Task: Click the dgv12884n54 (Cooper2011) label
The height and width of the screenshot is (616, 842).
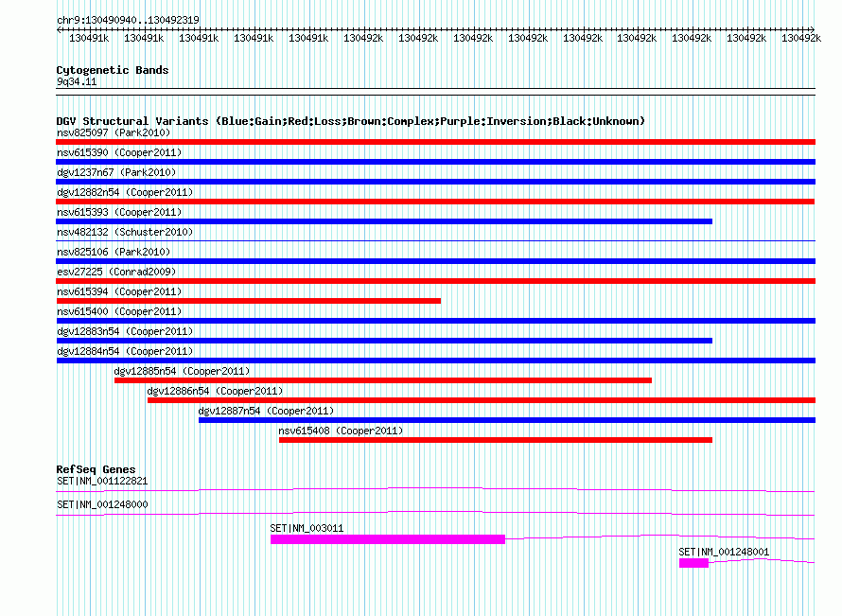Action: point(125,351)
